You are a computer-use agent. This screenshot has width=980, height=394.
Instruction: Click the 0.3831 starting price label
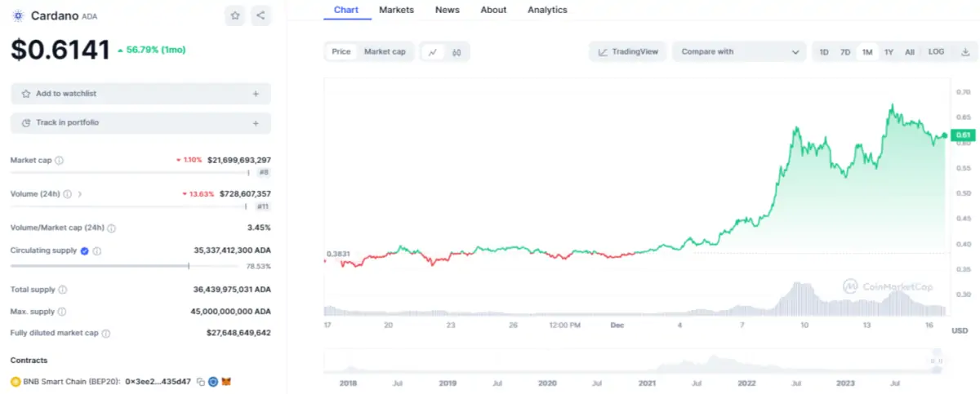point(338,254)
